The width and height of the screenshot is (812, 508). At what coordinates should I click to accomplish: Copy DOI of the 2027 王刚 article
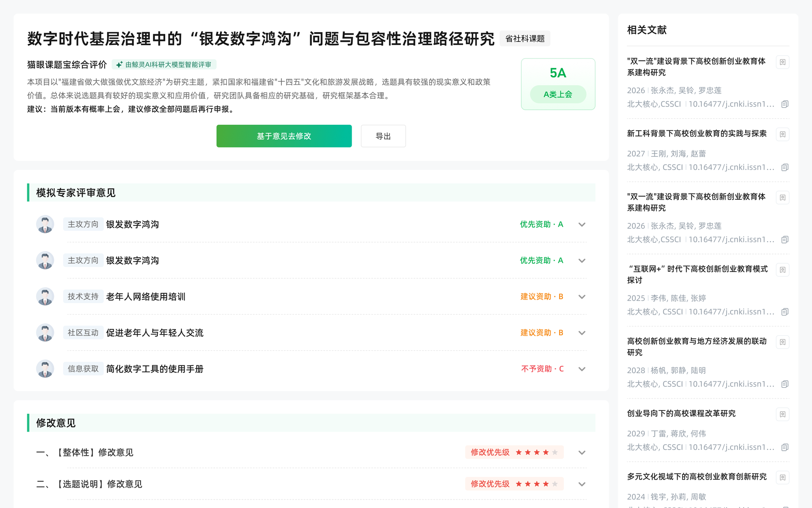click(x=785, y=167)
